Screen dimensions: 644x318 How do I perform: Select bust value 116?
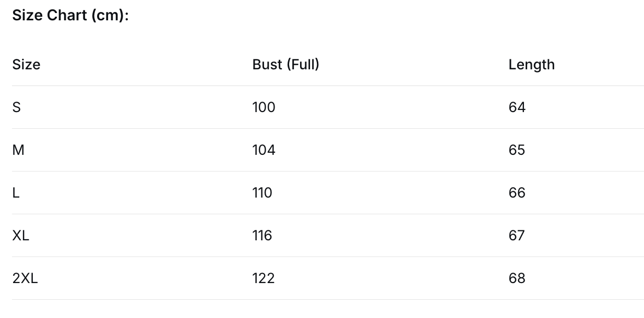click(x=262, y=236)
